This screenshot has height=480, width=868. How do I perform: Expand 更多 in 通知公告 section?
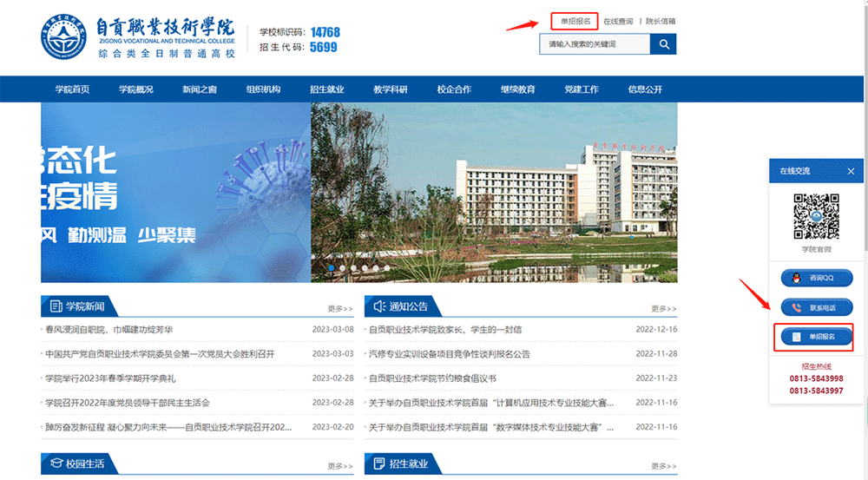point(664,309)
